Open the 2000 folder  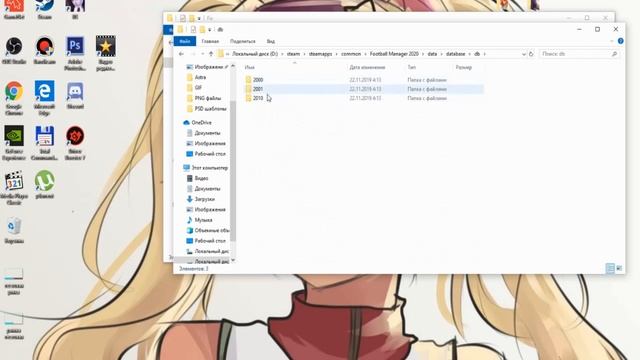click(258, 80)
